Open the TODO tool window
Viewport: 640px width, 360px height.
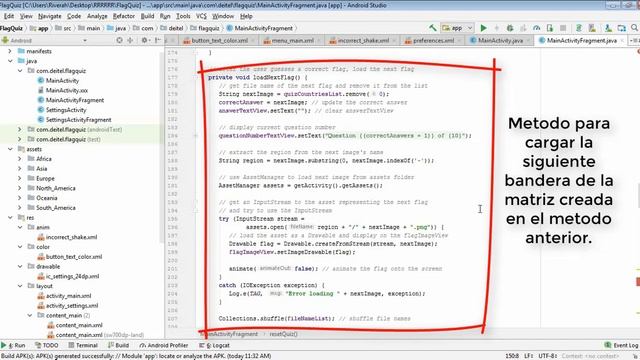(x=47, y=345)
